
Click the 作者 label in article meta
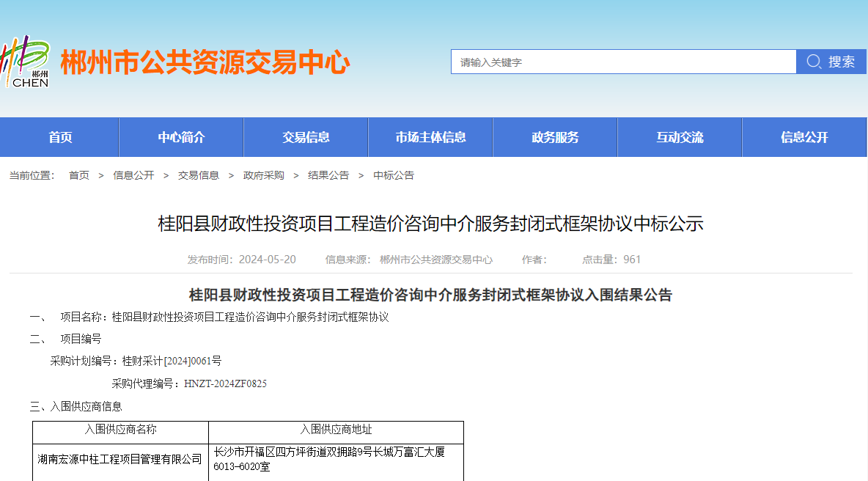[534, 260]
